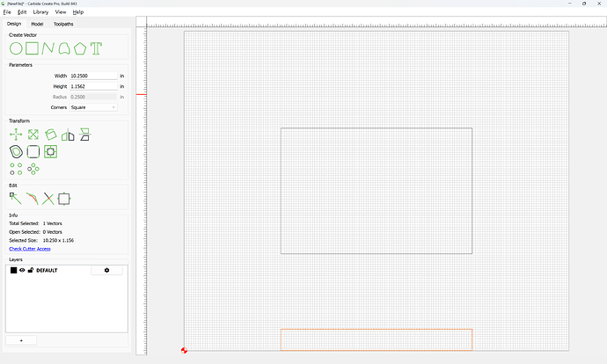The height and width of the screenshot is (364, 607).
Task: Toggle the lock on DEFAULT layer
Action: (x=31, y=270)
